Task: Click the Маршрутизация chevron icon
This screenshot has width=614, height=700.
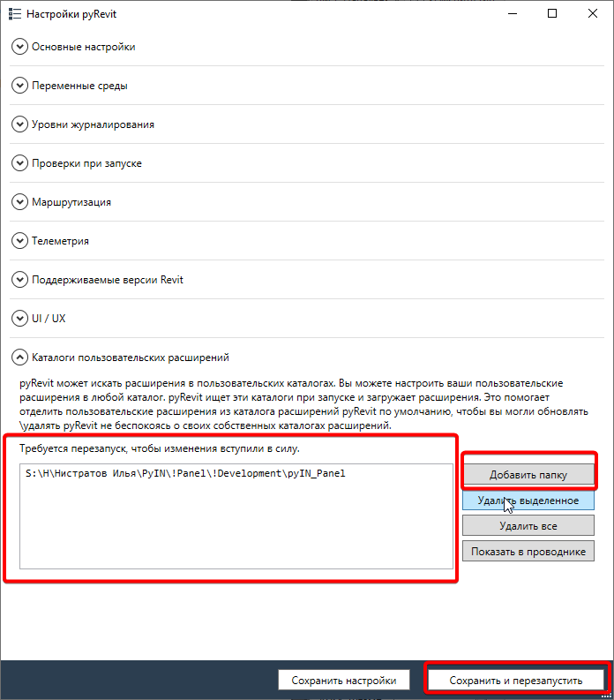Action: (x=19, y=202)
